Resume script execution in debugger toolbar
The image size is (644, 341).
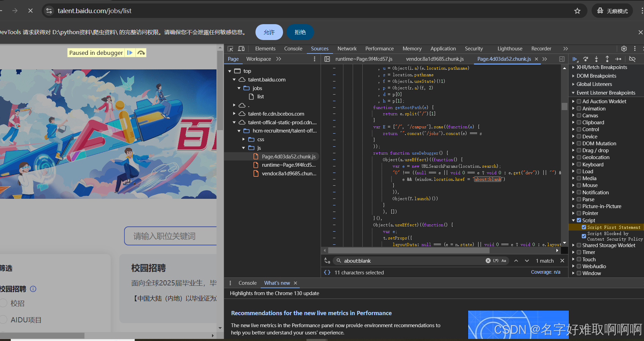(x=575, y=59)
